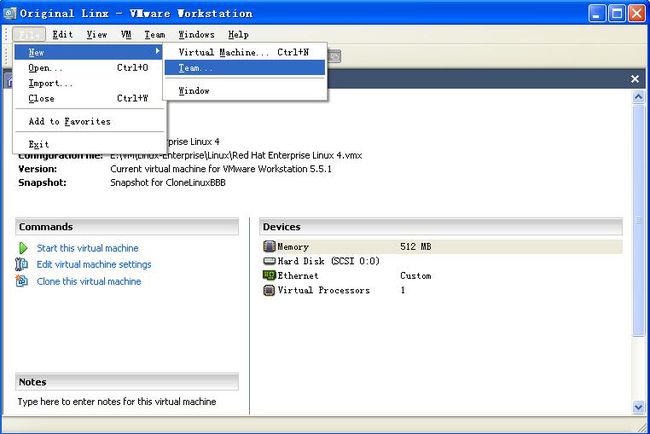Viewport: 650px width, 434px height.
Task: Choose Open... from the File menu
Action: (x=89, y=68)
